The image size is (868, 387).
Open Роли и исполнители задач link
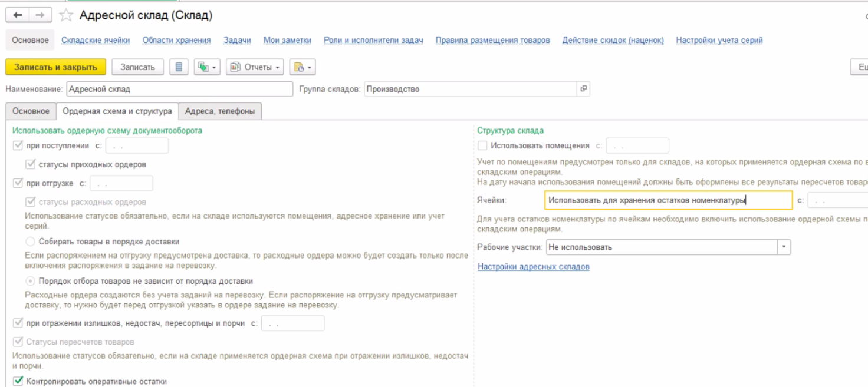click(x=373, y=40)
